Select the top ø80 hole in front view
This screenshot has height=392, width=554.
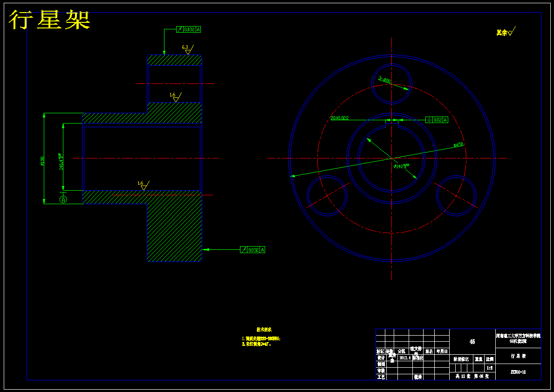(x=392, y=84)
